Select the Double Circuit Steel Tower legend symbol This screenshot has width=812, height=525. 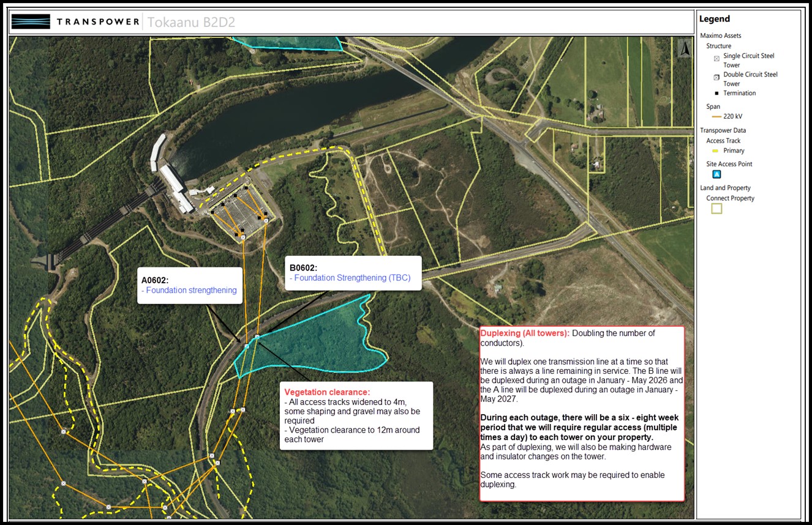(x=717, y=78)
